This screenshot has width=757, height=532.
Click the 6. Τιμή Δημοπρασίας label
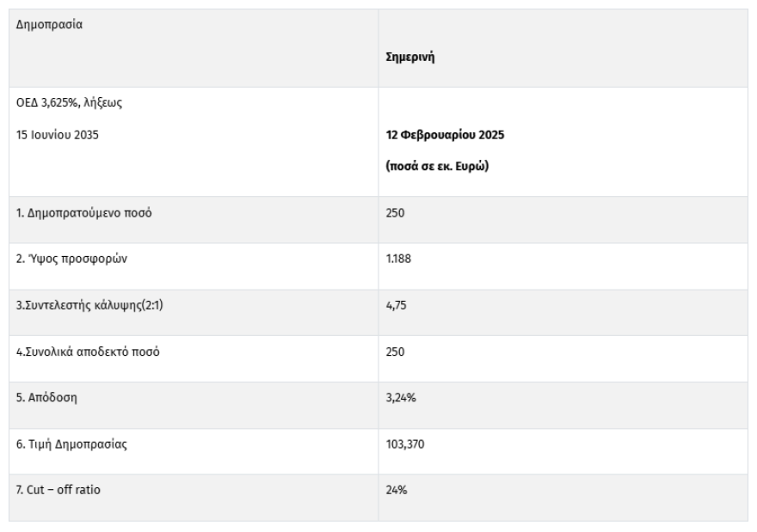pos(73,445)
